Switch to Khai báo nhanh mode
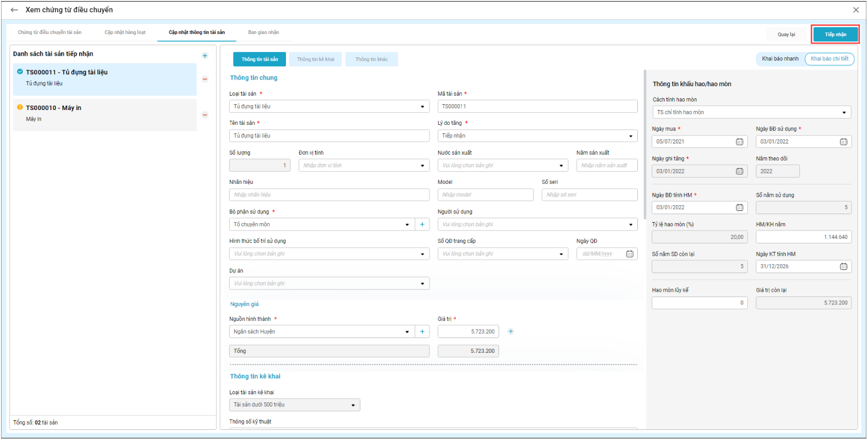The width and height of the screenshot is (868, 440). click(x=780, y=59)
